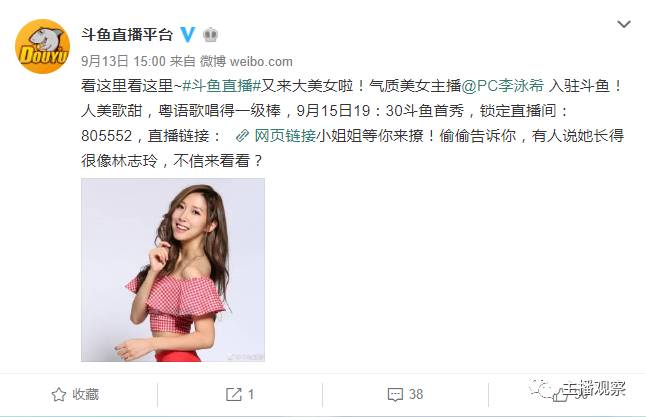This screenshot has height=417, width=646.
Task: Expand the post options chevron menu
Action: 624,24
